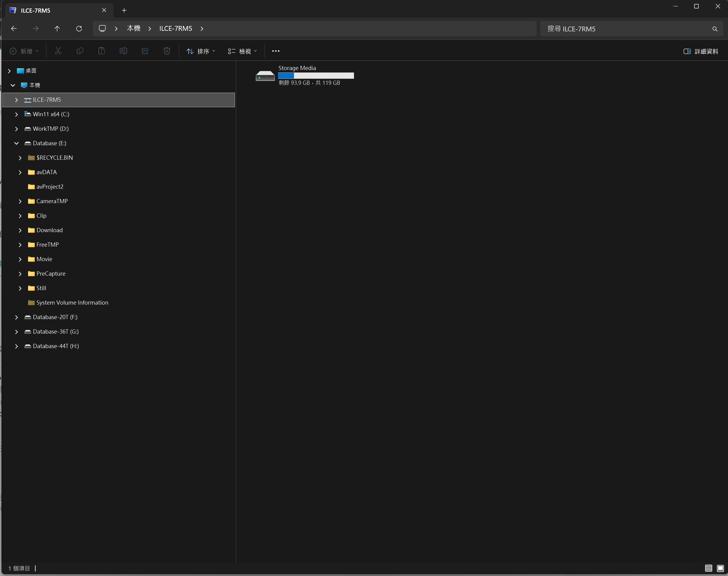Select WorkTMP (D:) in the tree
The width and height of the screenshot is (728, 576).
[51, 129]
